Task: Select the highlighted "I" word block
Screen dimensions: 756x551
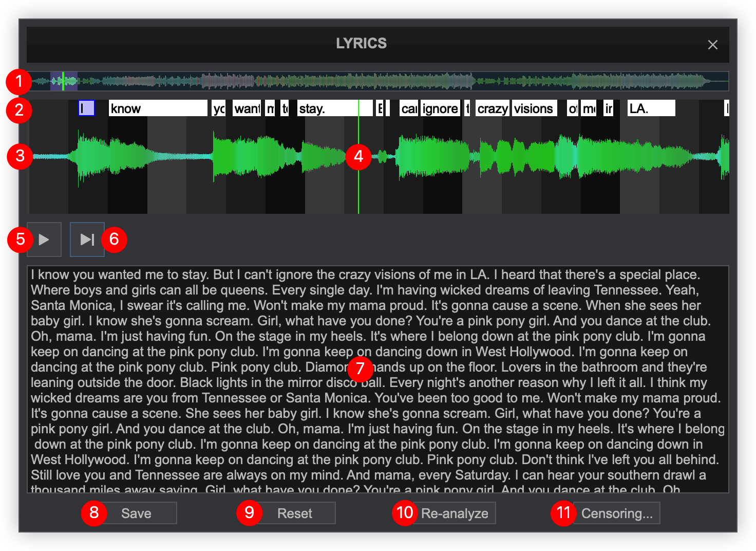Action: (86, 108)
